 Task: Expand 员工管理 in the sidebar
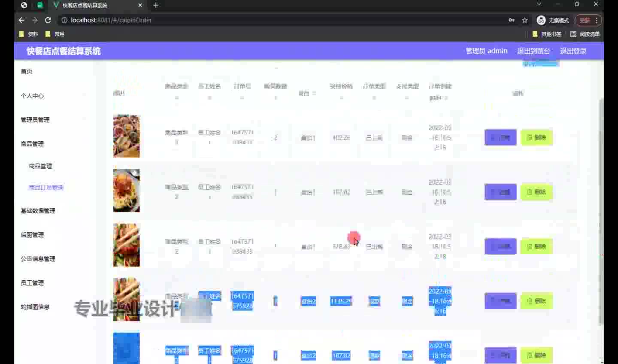click(32, 283)
